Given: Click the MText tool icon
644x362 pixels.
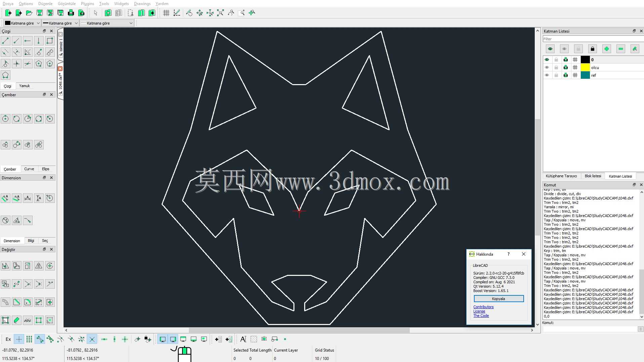Looking at the screenshot, I should tap(243, 339).
